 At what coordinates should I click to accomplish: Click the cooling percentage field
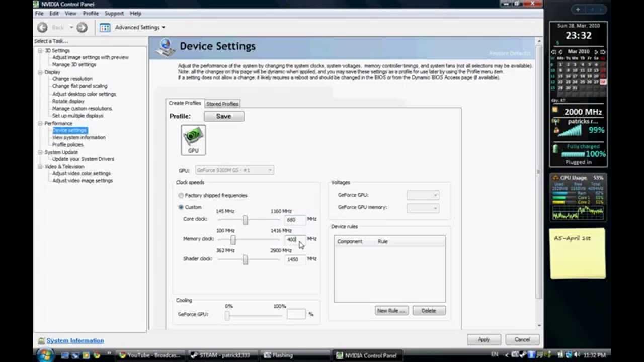click(296, 314)
